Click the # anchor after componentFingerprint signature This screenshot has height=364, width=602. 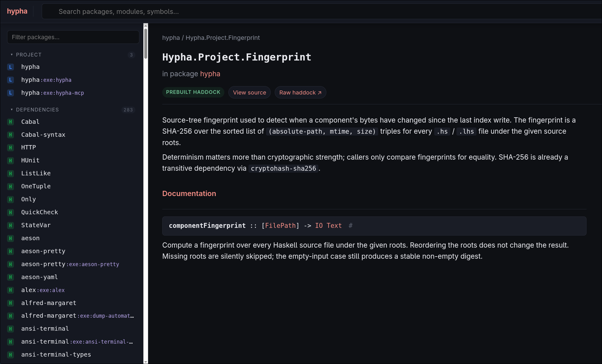tap(350, 226)
